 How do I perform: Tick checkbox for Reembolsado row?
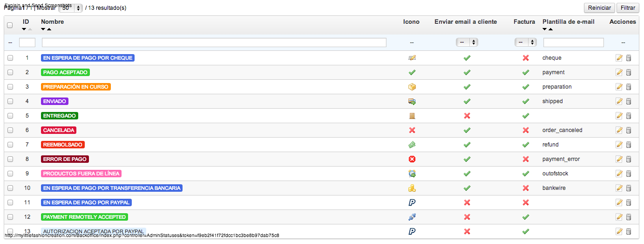coord(10,145)
